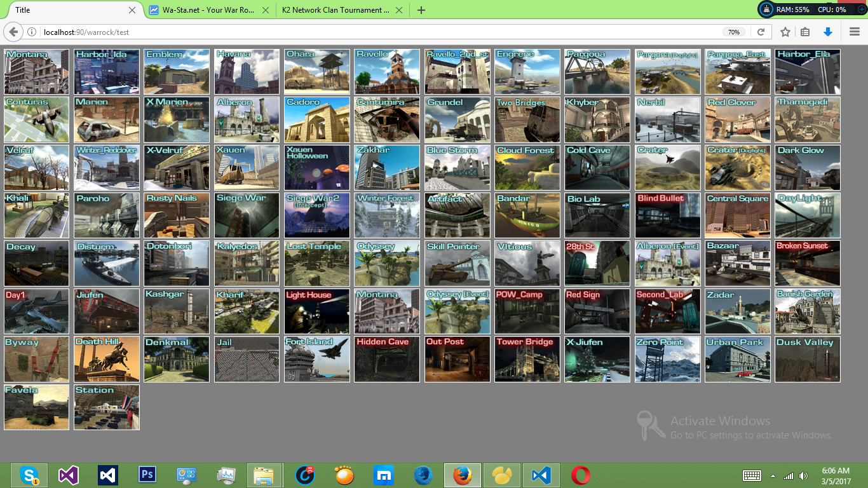Pick the POW_Camp map thumbnail
This screenshot has height=488, width=868.
pyautogui.click(x=527, y=311)
